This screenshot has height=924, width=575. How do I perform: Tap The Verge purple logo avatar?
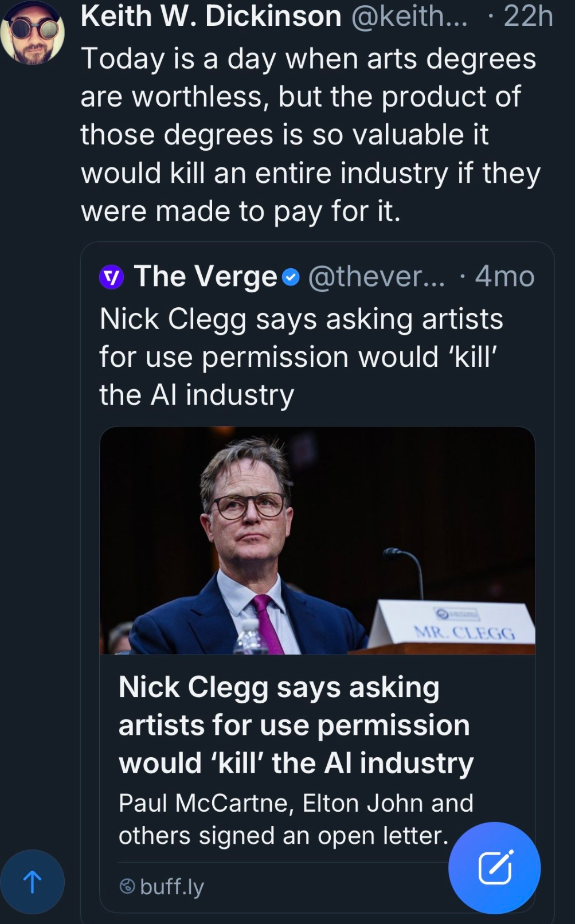pyautogui.click(x=111, y=277)
